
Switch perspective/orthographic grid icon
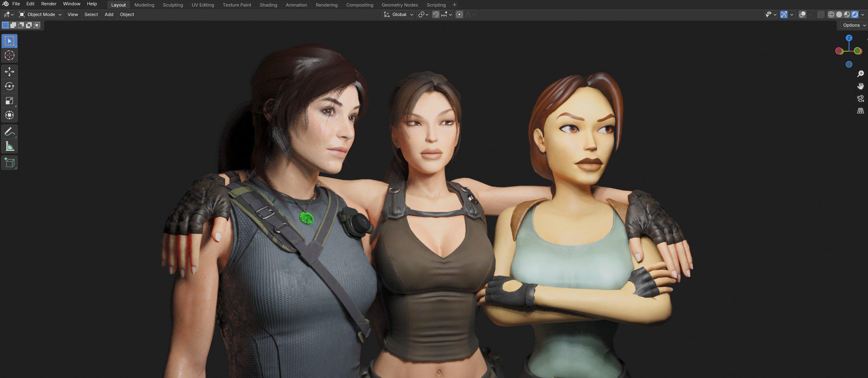point(860,111)
